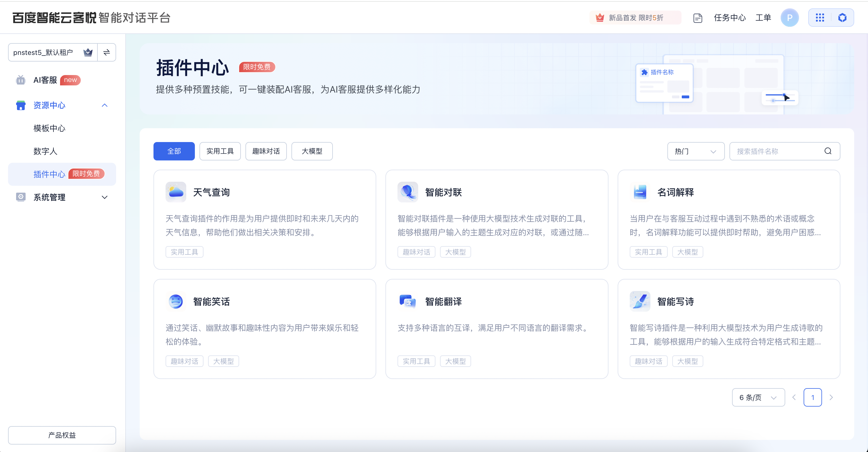Click the 新品首发 限时5折 banner

635,18
